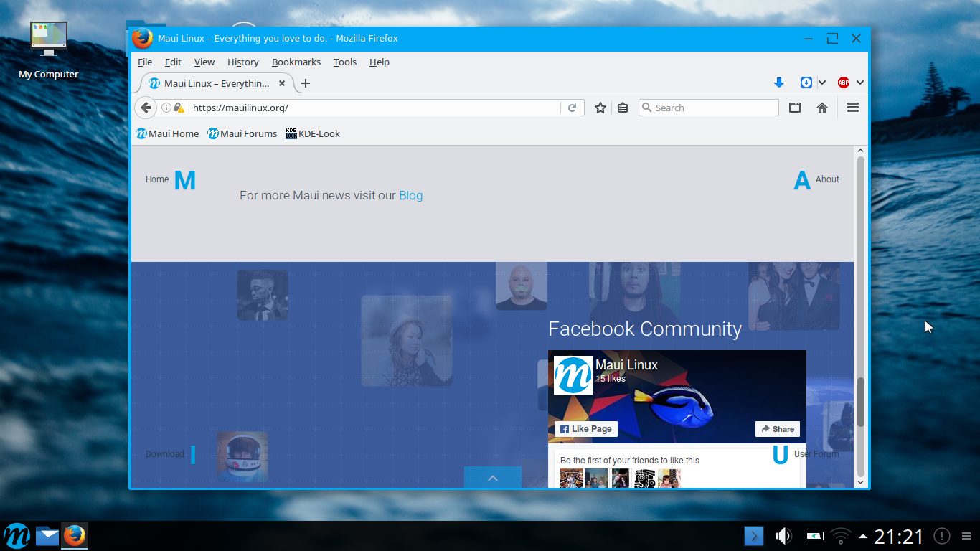
Task: Open the Edit menu
Action: click(173, 62)
